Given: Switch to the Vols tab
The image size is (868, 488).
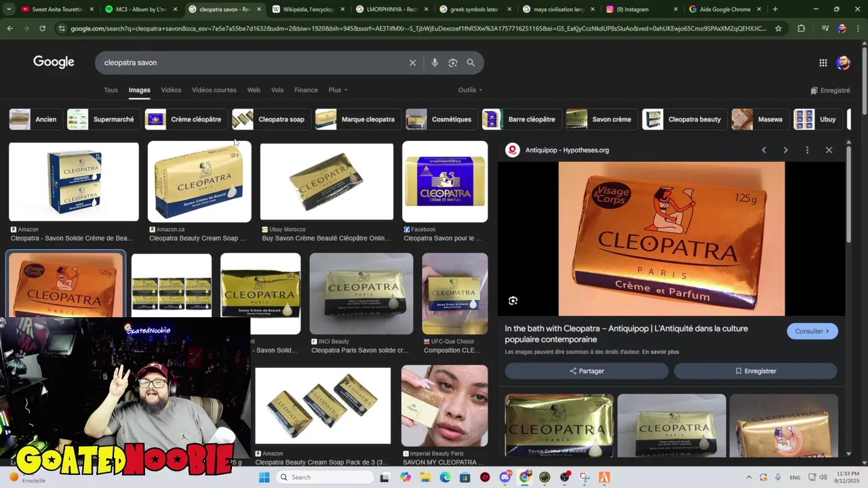Looking at the screenshot, I should (277, 90).
